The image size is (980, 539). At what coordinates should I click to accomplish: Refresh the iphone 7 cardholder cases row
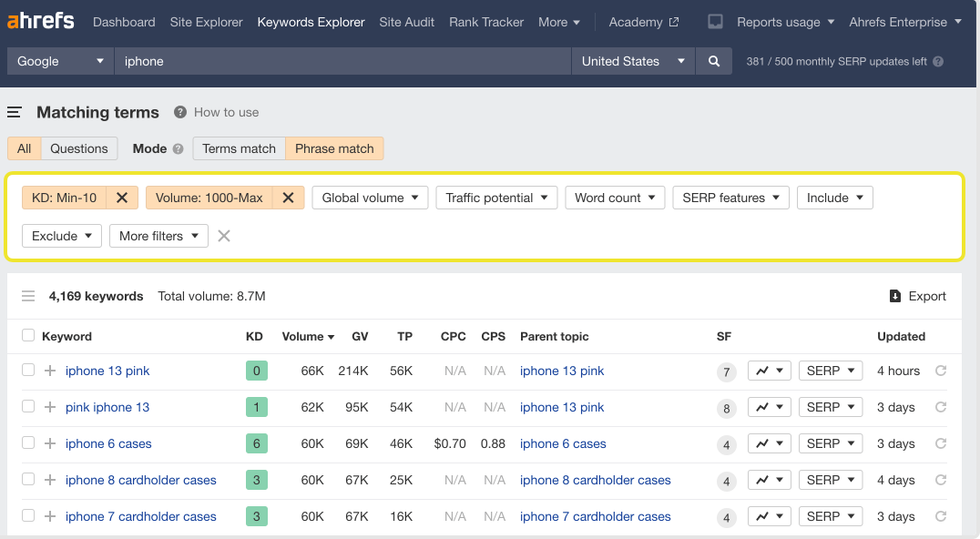click(x=941, y=516)
